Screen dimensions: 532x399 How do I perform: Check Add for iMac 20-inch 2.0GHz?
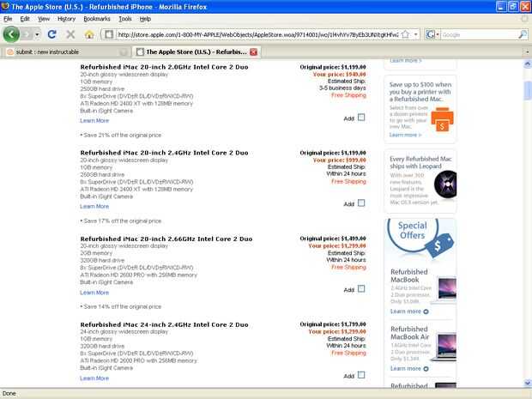361,118
